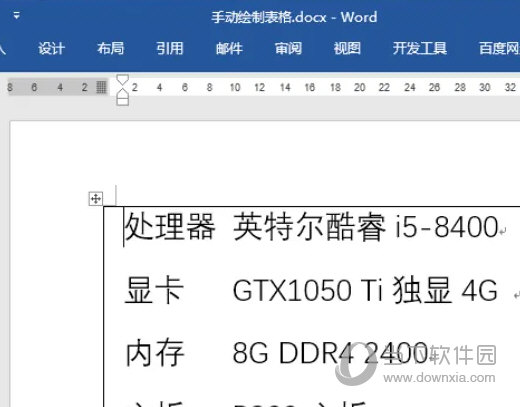
Task: Switch to the 布局 ribbon tab
Action: click(110, 49)
